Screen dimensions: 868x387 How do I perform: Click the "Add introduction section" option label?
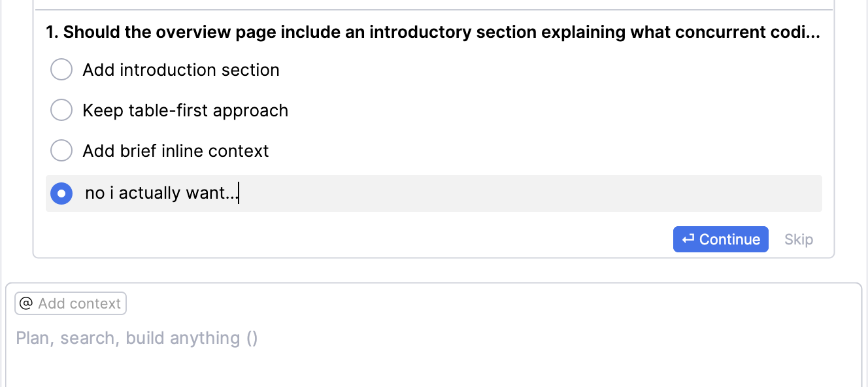point(180,69)
